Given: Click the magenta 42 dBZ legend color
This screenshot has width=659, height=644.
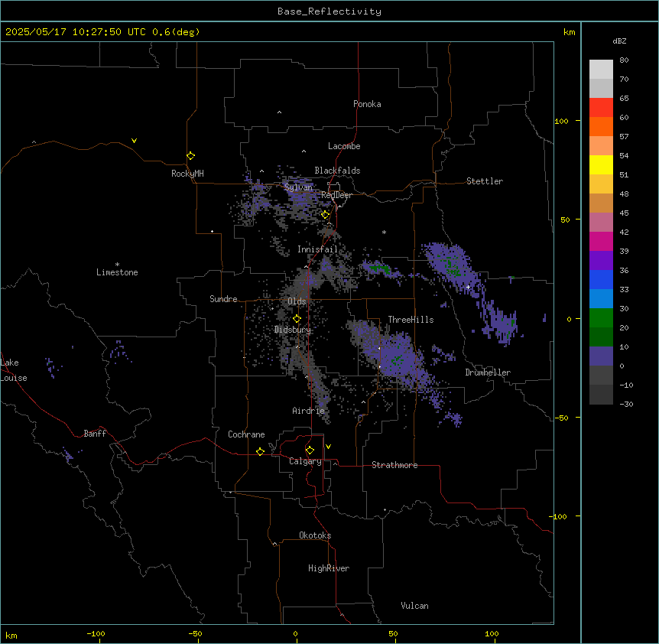Looking at the screenshot, I should [601, 241].
